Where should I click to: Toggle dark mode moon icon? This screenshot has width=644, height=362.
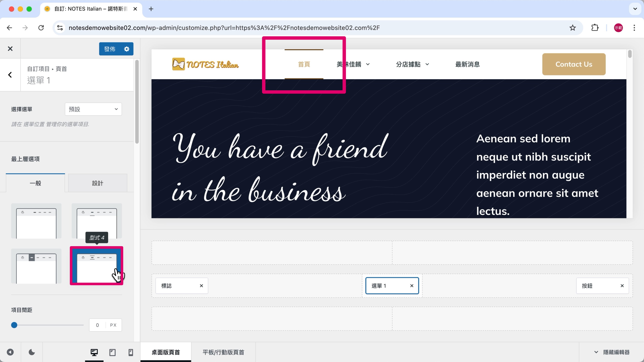32,352
